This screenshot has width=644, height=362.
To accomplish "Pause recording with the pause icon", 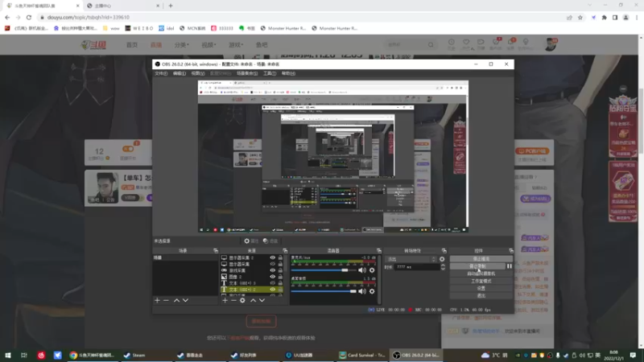I will pyautogui.click(x=510, y=266).
